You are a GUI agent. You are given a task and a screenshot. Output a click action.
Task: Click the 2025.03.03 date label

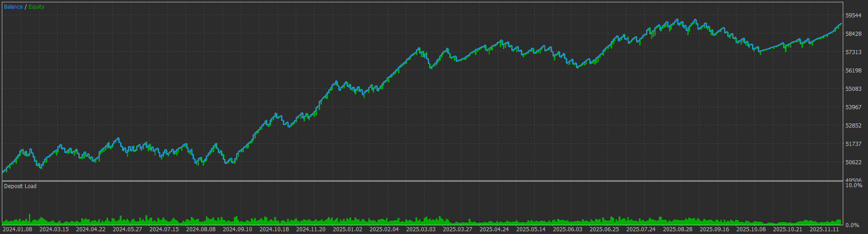pos(421,229)
